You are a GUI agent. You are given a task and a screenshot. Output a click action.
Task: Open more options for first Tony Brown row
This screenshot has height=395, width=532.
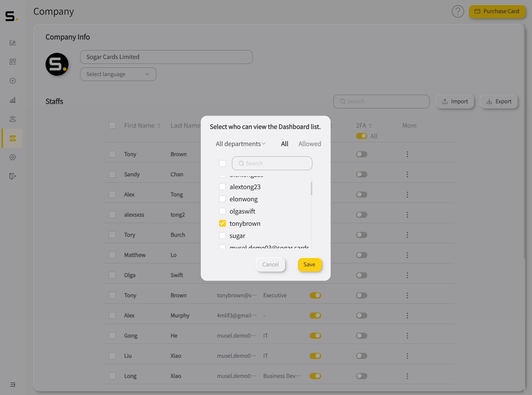pyautogui.click(x=407, y=154)
